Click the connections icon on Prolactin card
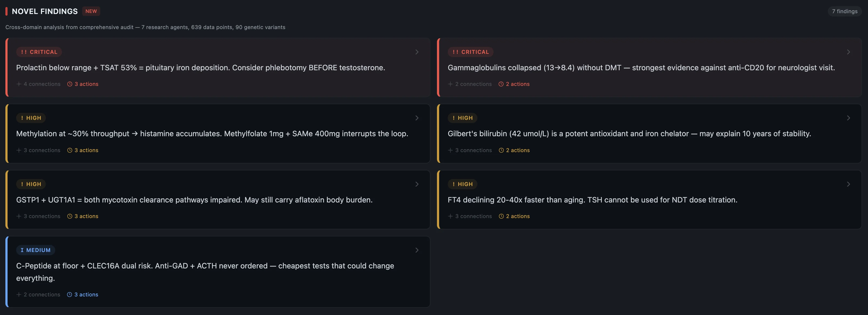Image resolution: width=868 pixels, height=315 pixels. [x=19, y=84]
